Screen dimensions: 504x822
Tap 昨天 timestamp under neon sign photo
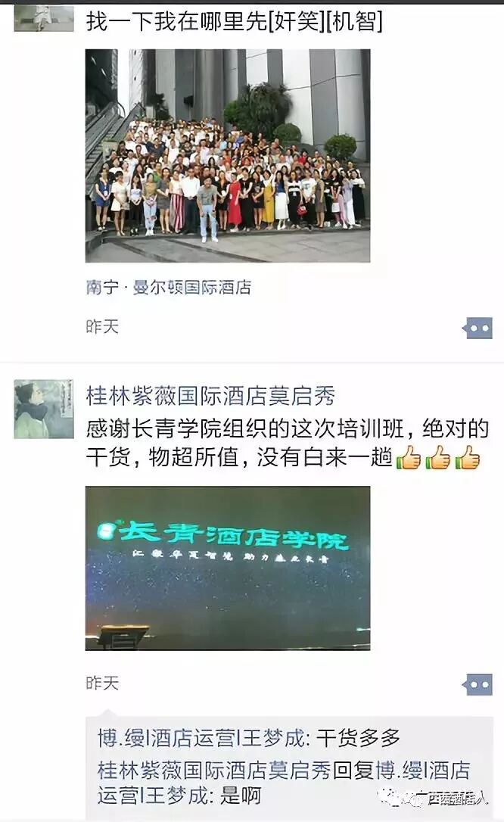(x=102, y=683)
